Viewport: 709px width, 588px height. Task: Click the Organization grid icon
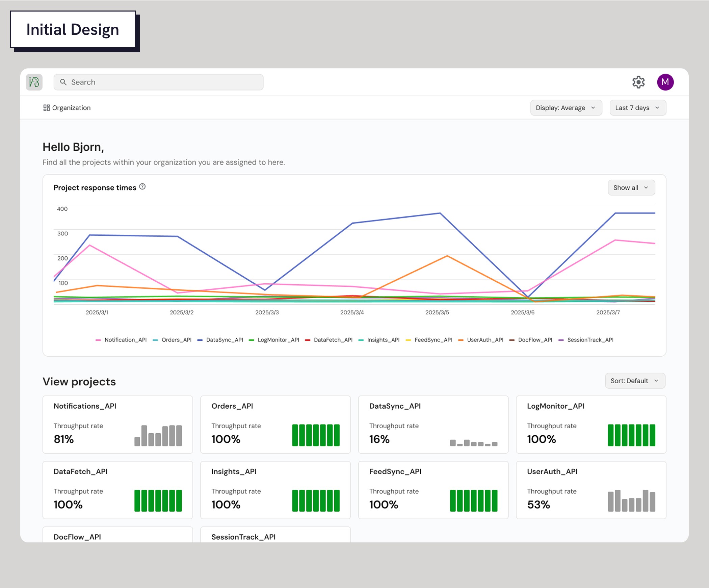coord(47,108)
